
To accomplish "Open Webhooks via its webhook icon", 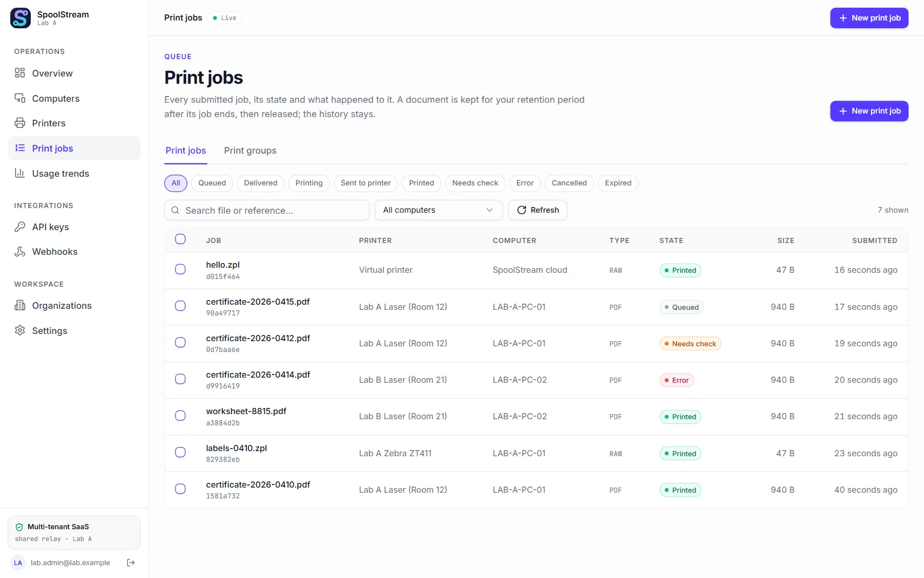I will (x=20, y=251).
